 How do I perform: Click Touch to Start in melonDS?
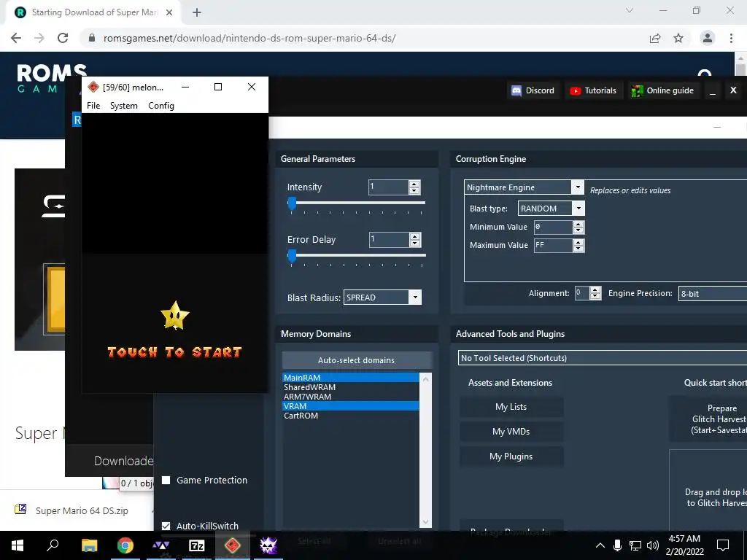(175, 352)
